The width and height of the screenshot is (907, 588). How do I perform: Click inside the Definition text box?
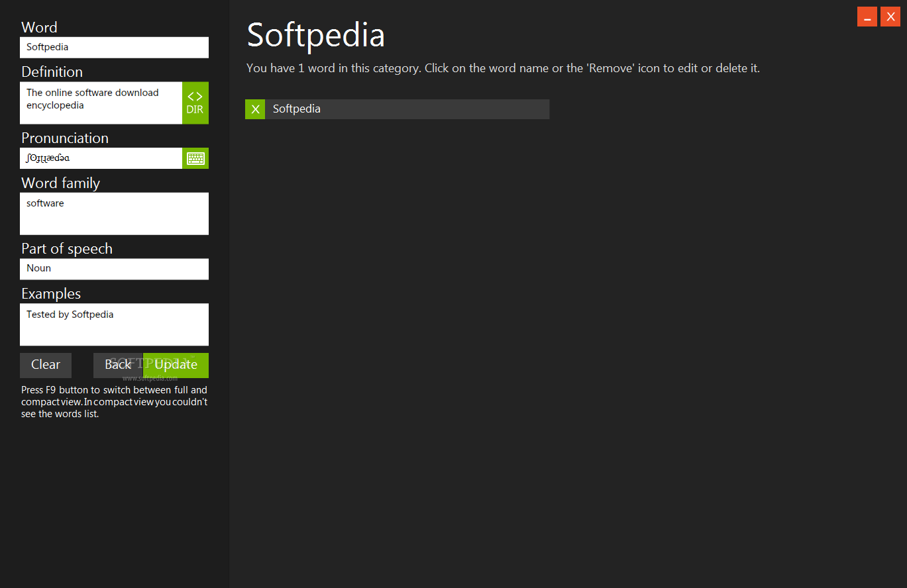[x=101, y=103]
